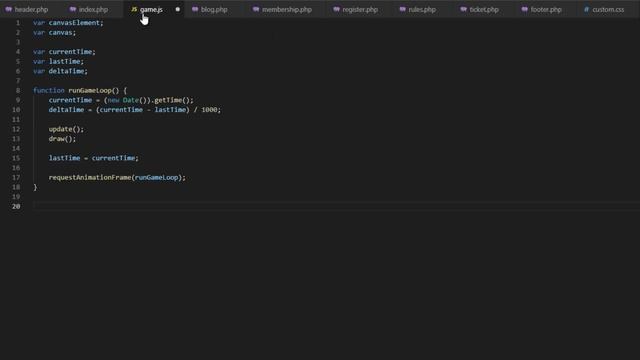Switch to the ticket.php tab
640x360 pixels.
tap(484, 9)
